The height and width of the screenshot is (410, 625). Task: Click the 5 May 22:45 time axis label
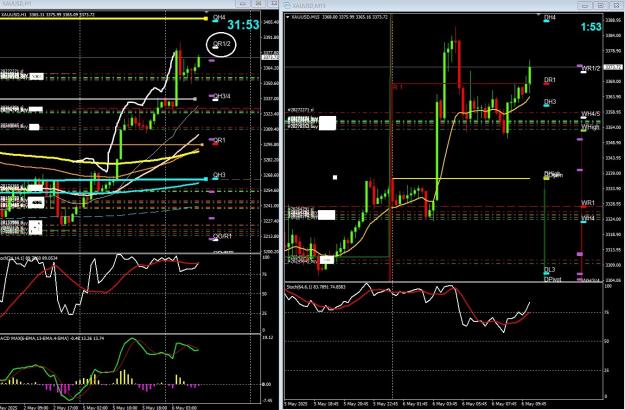click(383, 403)
